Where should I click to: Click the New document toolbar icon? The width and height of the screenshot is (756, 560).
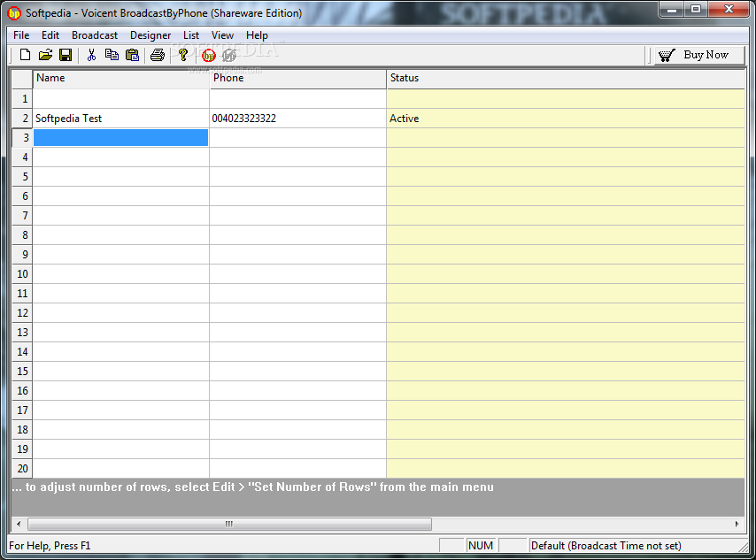(x=25, y=55)
